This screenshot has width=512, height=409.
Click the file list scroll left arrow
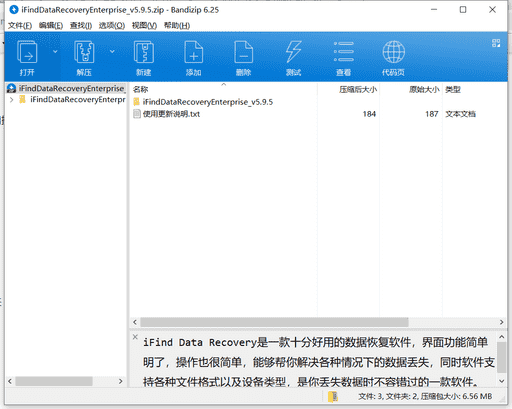[x=135, y=322]
